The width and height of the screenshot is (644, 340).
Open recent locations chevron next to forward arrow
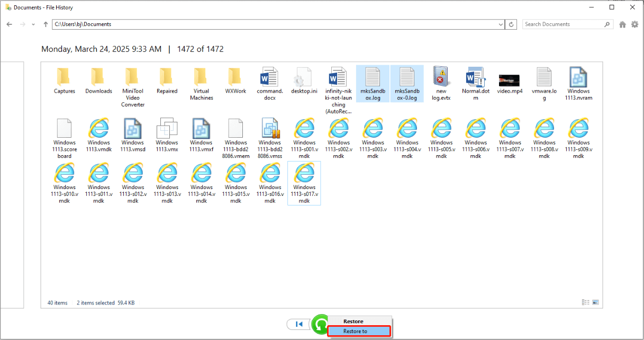(x=33, y=24)
